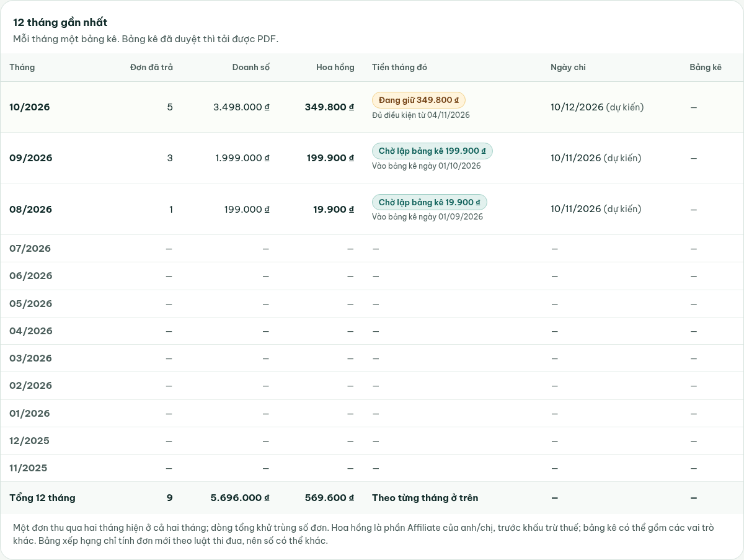Click the "Bảng kê" column header
Viewport: 744px width, 560px height.
[706, 67]
